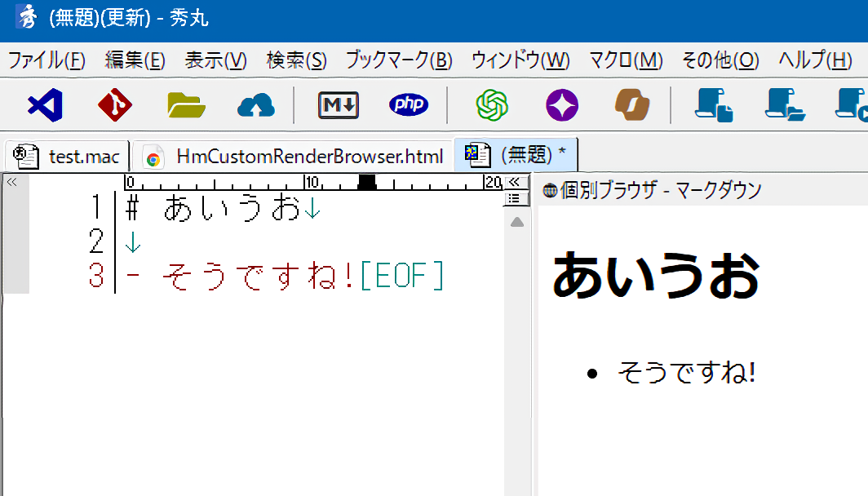The height and width of the screenshot is (496, 868).
Task: Click the « button at ruler's right end
Action: coord(514,182)
